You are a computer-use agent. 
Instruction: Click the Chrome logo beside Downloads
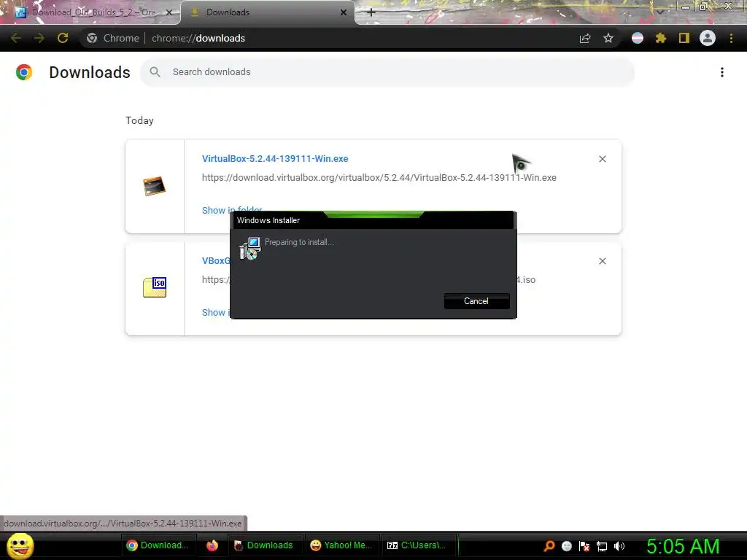pyautogui.click(x=24, y=72)
